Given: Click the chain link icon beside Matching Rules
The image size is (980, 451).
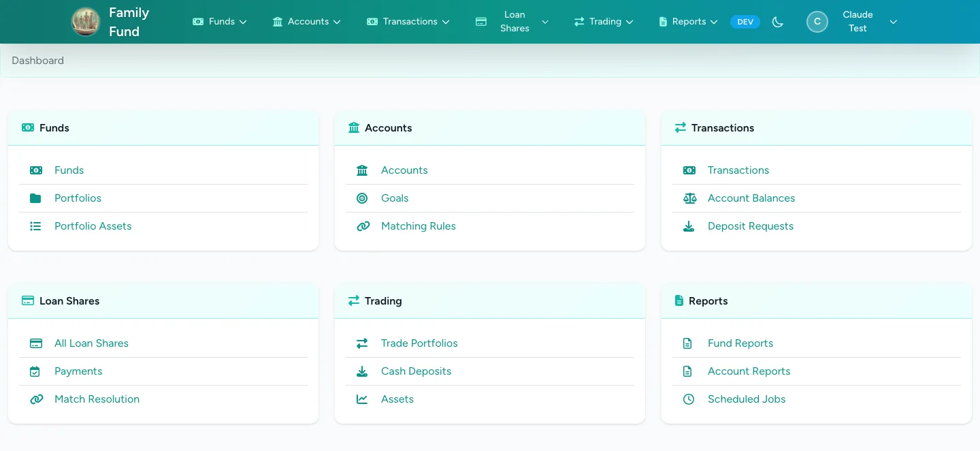Looking at the screenshot, I should (363, 226).
